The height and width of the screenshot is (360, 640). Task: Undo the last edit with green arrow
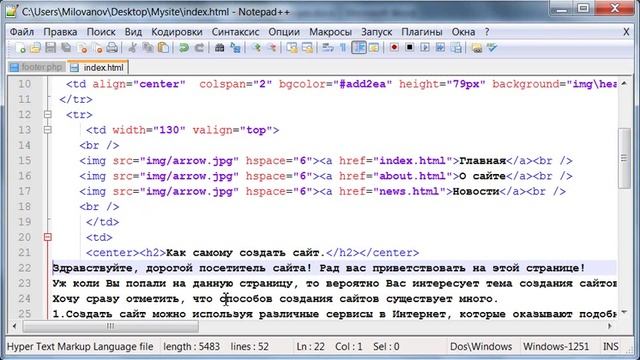point(184,48)
